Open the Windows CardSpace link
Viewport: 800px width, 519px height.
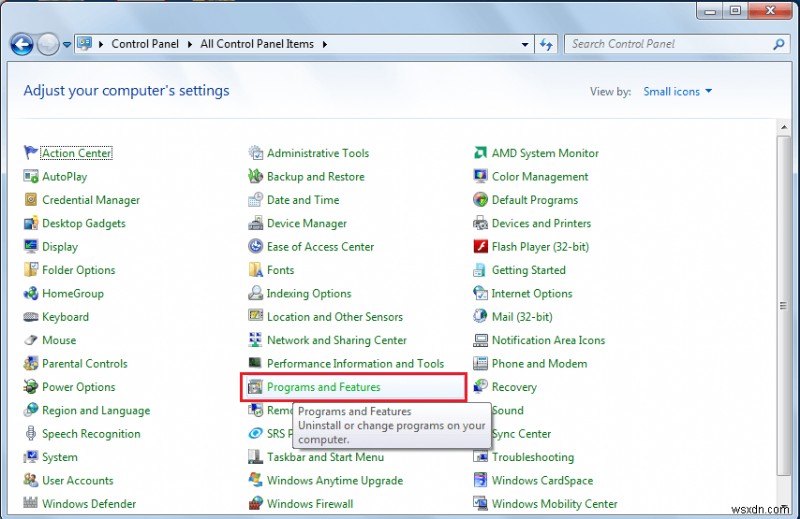tap(542, 481)
